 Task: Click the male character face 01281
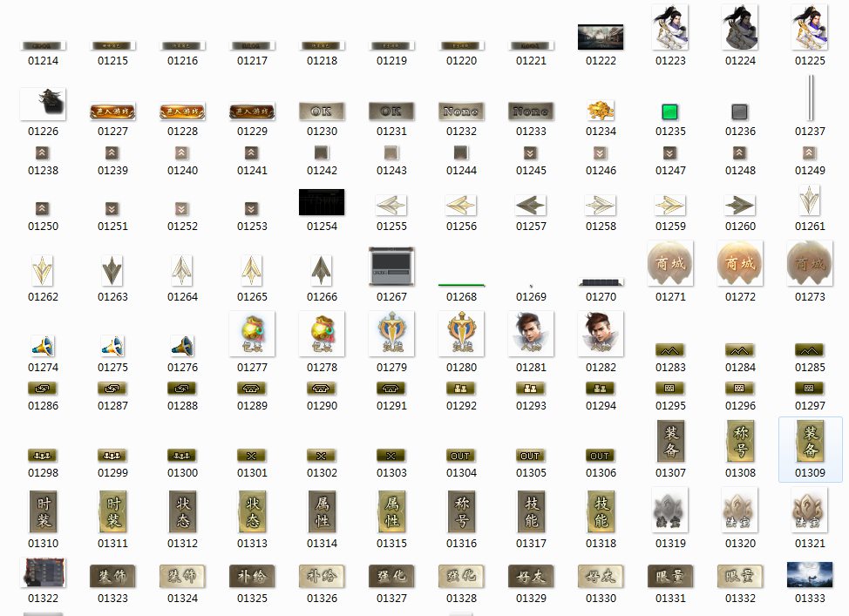pos(531,335)
